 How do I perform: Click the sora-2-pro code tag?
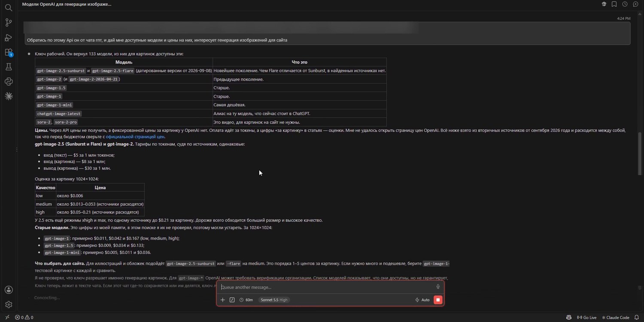[x=65, y=122]
